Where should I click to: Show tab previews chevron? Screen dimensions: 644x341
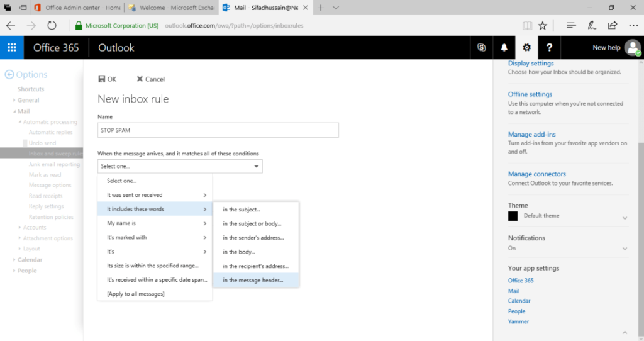pyautogui.click(x=336, y=8)
